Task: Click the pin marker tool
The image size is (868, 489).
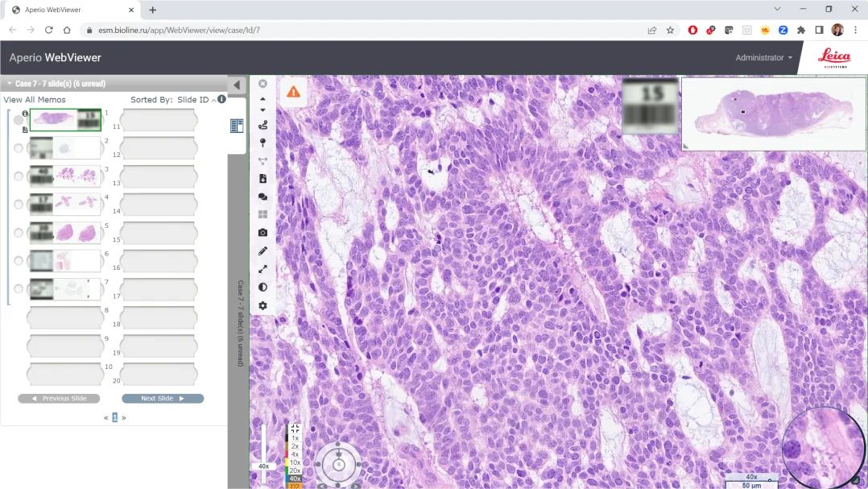Action: pyautogui.click(x=262, y=143)
